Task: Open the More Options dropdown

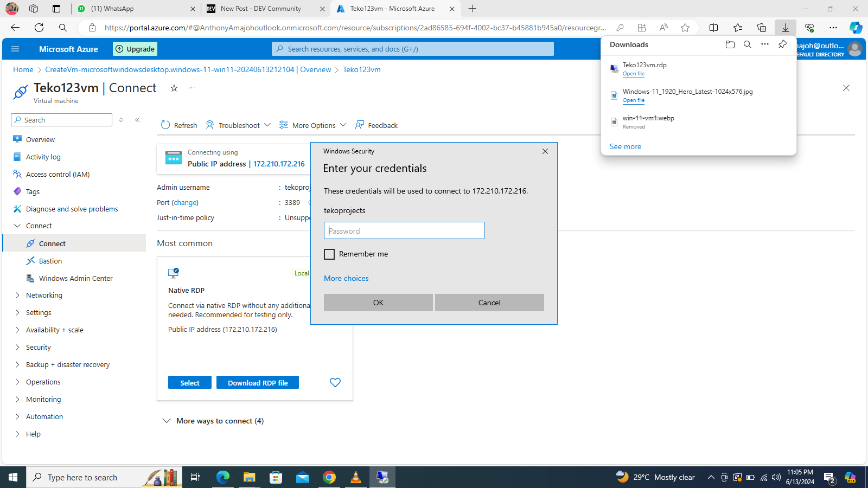Action: pyautogui.click(x=312, y=125)
